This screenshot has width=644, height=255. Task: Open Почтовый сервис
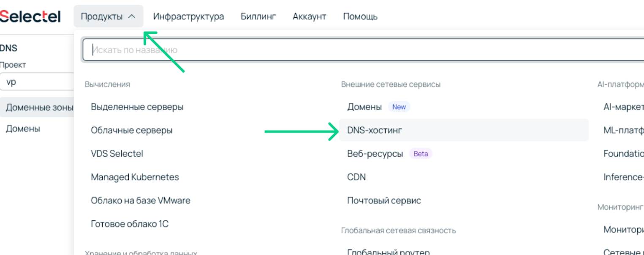click(384, 200)
